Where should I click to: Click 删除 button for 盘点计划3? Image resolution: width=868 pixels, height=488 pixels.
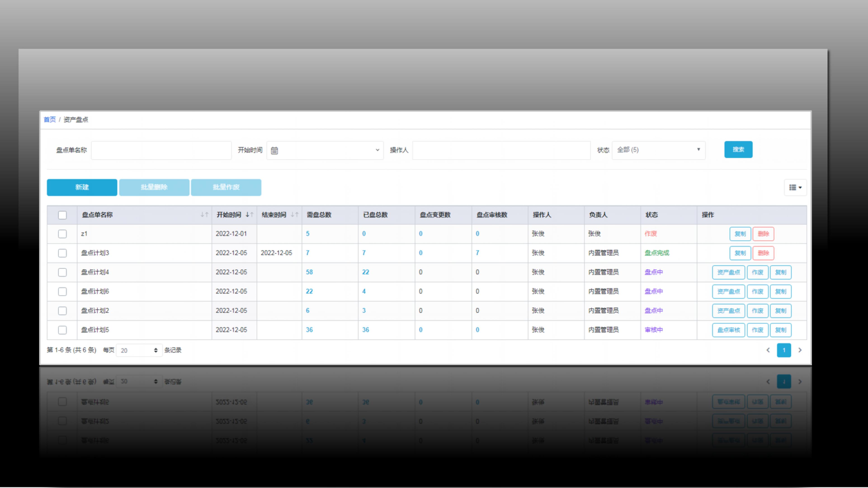(763, 253)
